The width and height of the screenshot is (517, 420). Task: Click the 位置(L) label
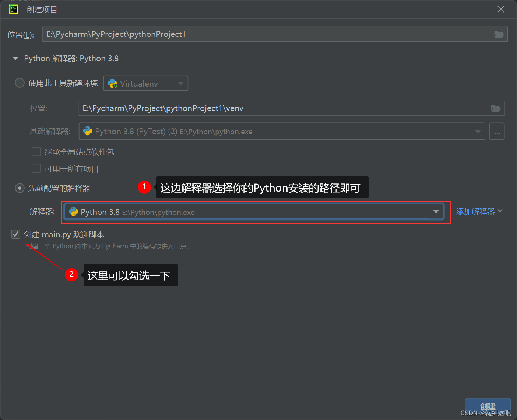[21, 35]
